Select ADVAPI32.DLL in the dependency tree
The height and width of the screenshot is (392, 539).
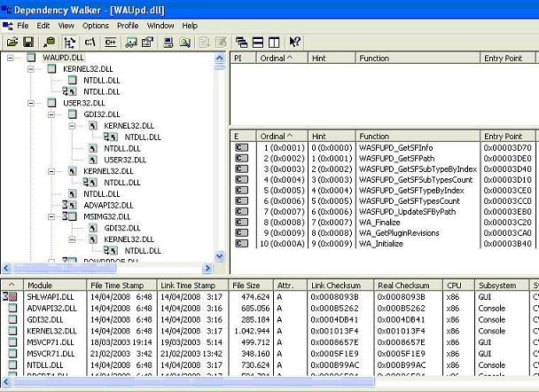tap(108, 205)
